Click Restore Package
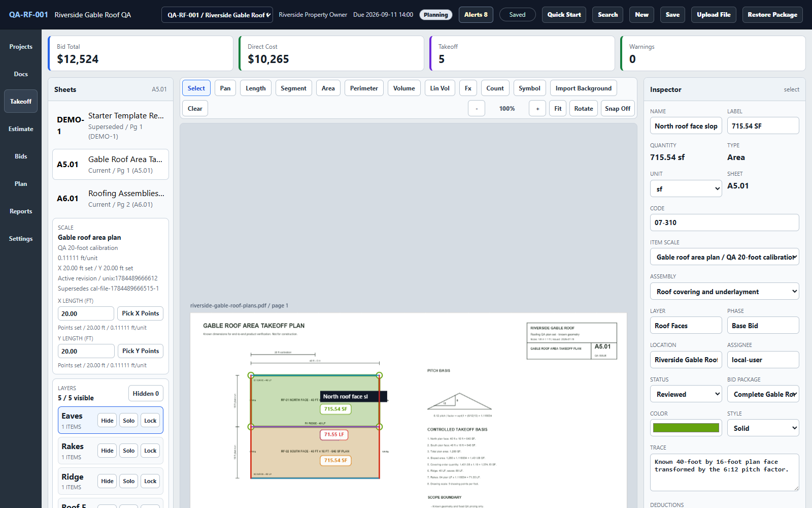Viewport: 812px width, 508px height. click(772, 15)
